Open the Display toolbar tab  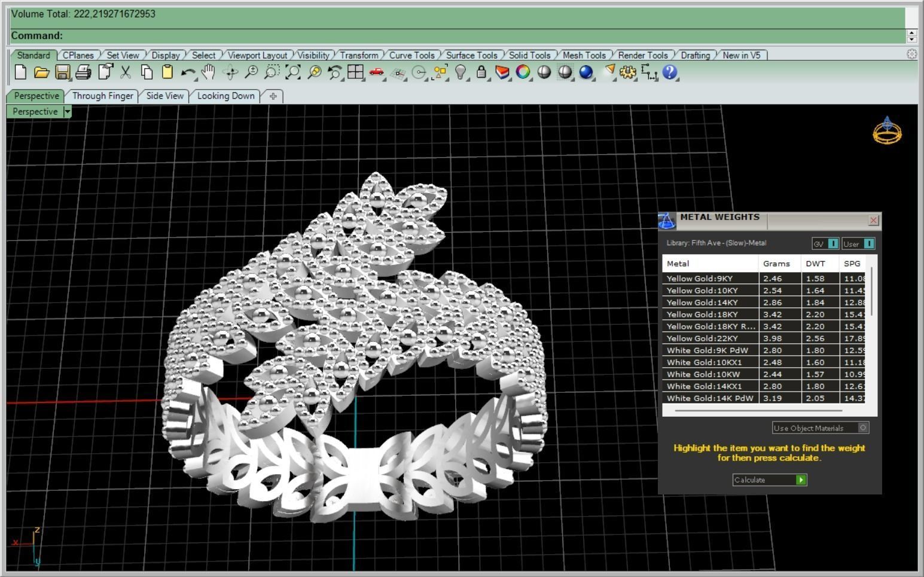[x=166, y=55]
